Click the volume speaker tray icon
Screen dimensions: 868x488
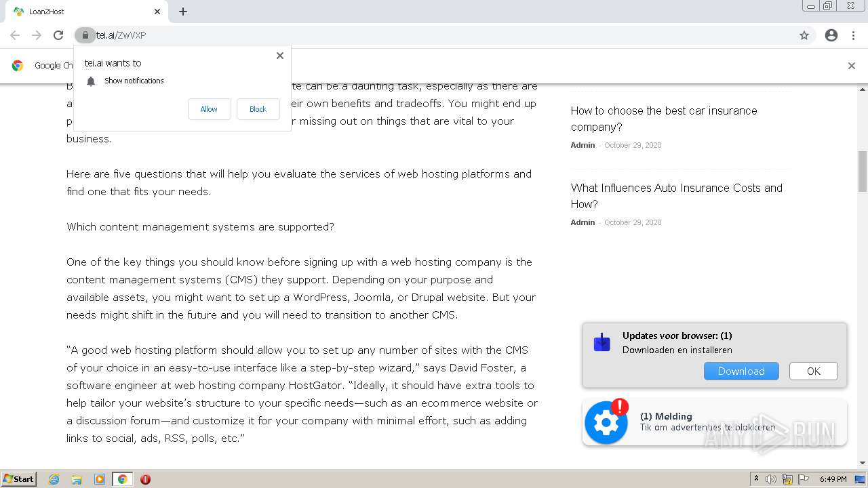[770, 479]
